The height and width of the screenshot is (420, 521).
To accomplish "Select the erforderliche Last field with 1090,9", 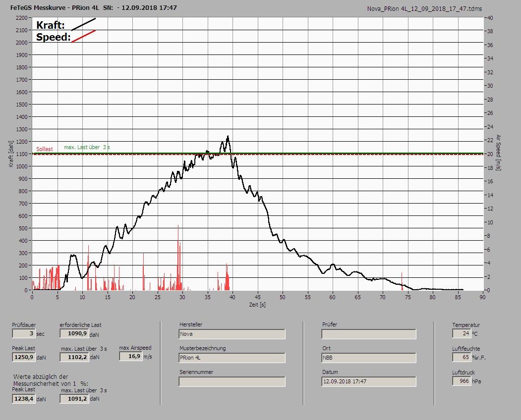I will 74,333.
